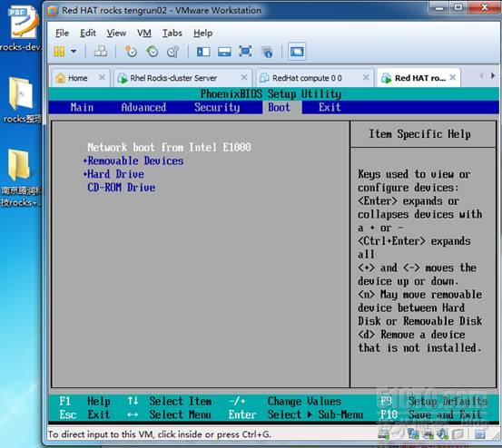Viewport: 502px width, 448px height.
Task: Toggle the thumbnail bar view icon
Action: [224, 52]
